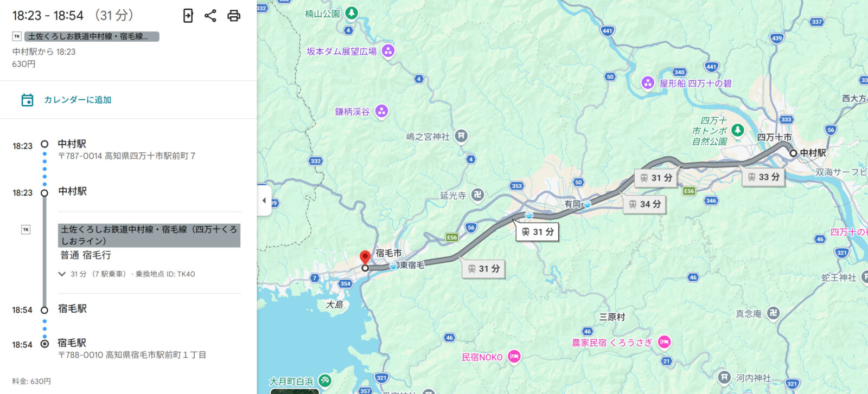Click the print icon
Screen dimensions: 868x394
pyautogui.click(x=234, y=16)
